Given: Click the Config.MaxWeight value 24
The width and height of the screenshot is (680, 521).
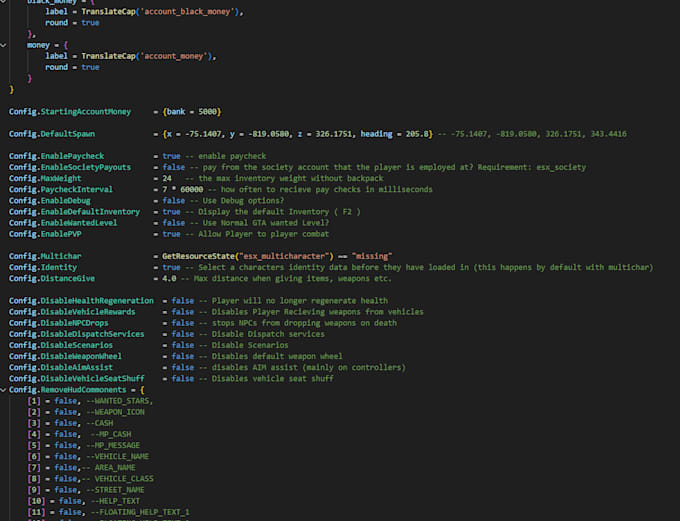Looking at the screenshot, I should pos(167,179).
